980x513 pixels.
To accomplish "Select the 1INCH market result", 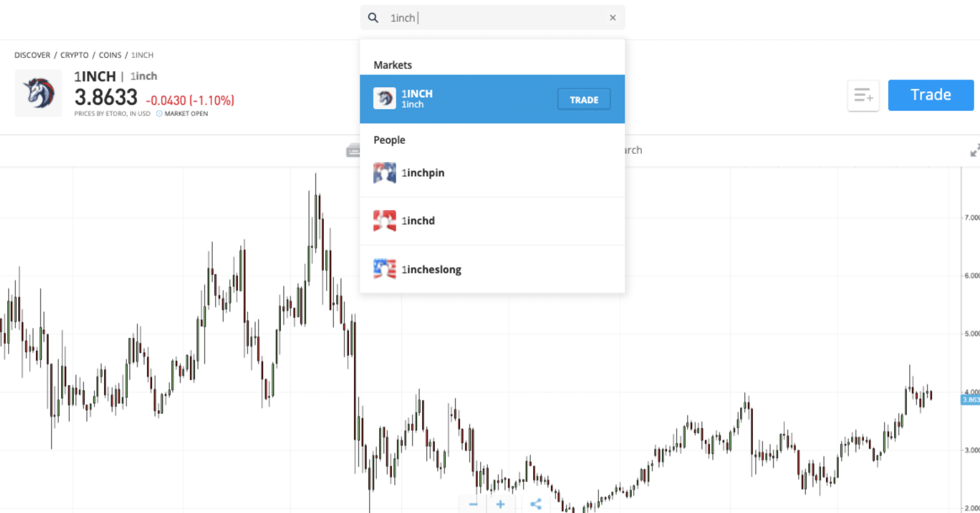I will (492, 99).
